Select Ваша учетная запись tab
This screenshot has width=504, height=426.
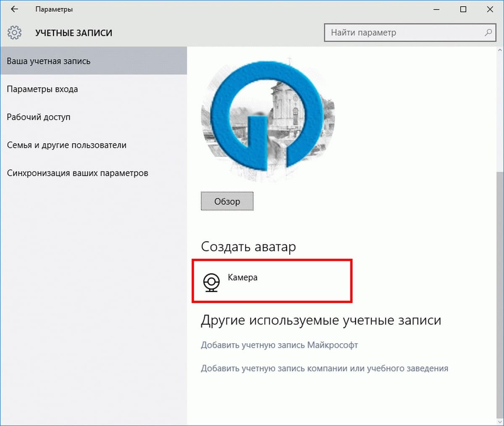pos(93,61)
